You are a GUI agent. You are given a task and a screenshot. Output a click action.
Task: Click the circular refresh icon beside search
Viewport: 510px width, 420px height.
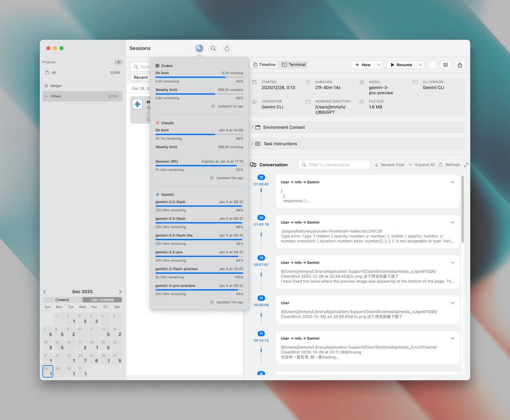click(x=227, y=48)
